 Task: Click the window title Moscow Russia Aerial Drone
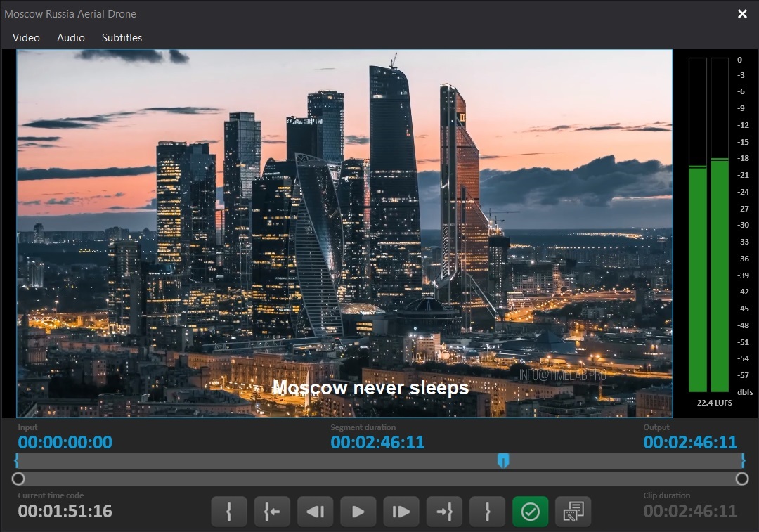coord(70,13)
